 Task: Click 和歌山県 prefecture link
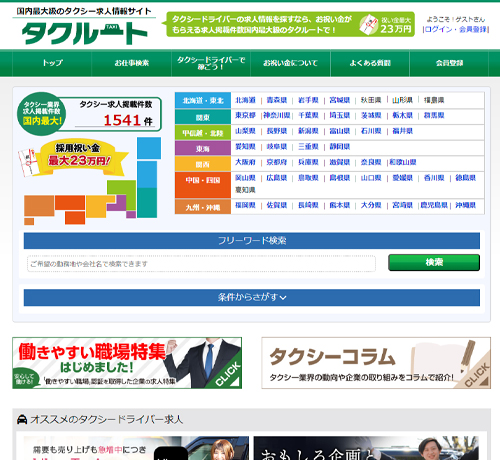click(x=403, y=162)
